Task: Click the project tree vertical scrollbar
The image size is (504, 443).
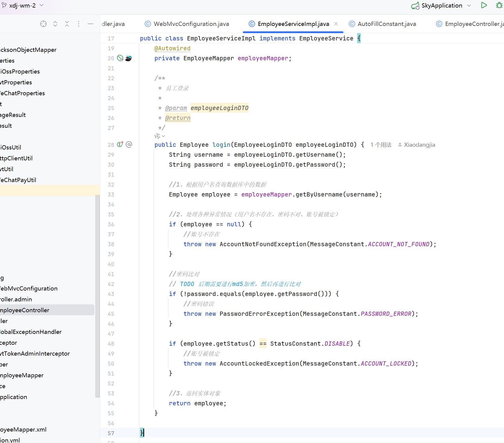Action: click(97, 296)
